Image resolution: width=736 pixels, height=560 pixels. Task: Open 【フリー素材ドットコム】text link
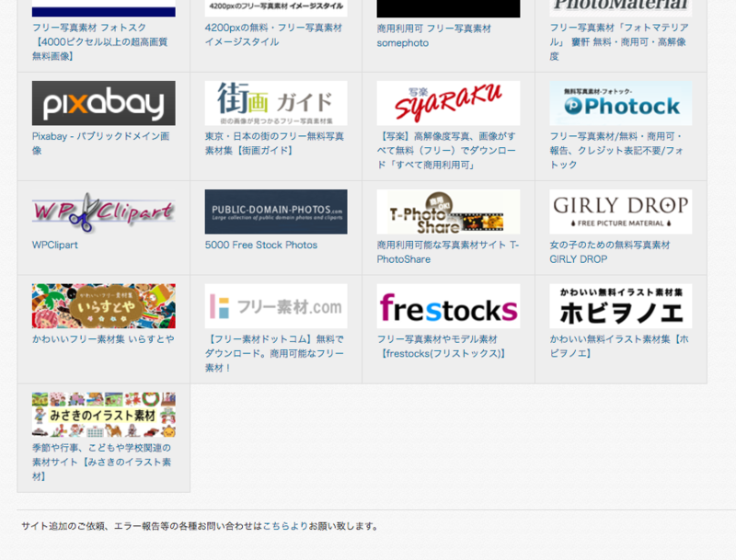click(x=274, y=353)
